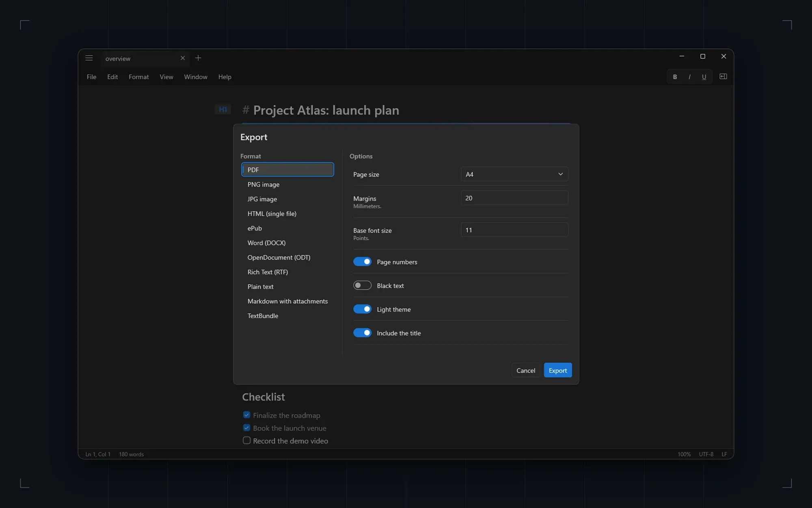Image resolution: width=812 pixels, height=508 pixels.
Task: Choose HTML (single file) format
Action: coord(287,214)
